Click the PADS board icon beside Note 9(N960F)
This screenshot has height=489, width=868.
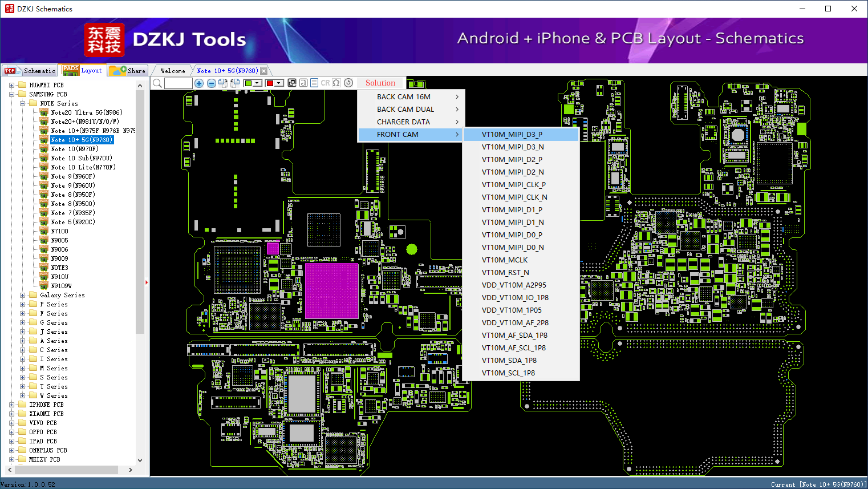[x=44, y=176]
